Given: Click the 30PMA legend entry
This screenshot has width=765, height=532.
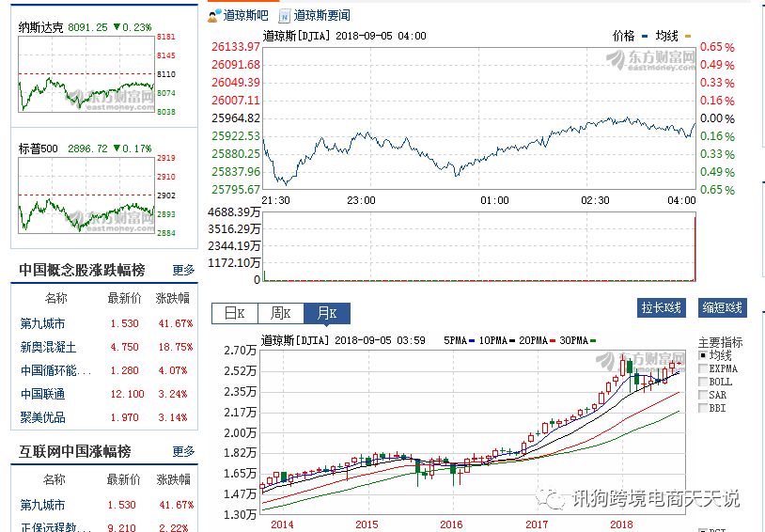Looking at the screenshot, I should tap(578, 340).
